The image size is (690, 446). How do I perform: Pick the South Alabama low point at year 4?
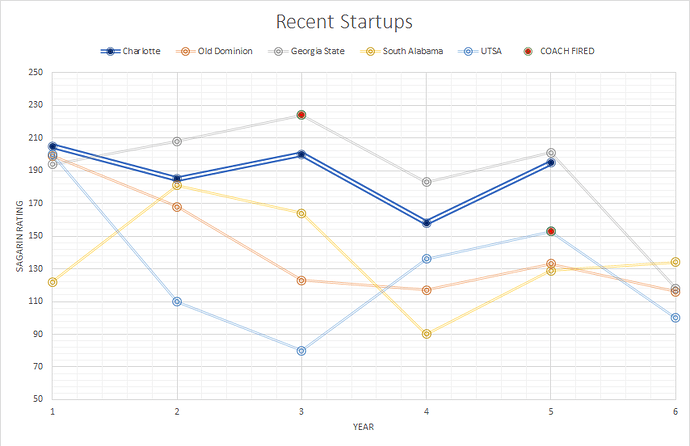[426, 334]
